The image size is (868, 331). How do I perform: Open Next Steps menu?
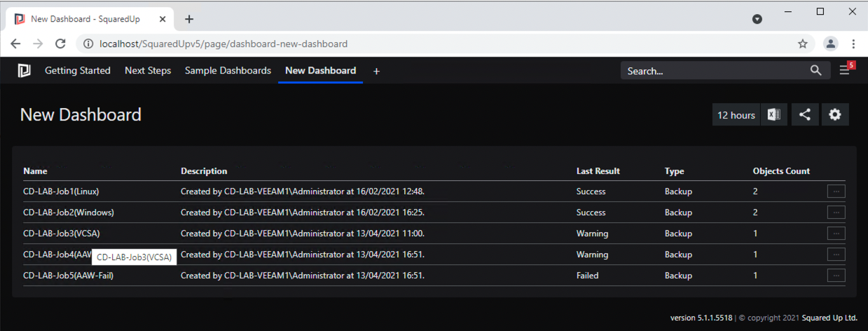click(x=148, y=71)
